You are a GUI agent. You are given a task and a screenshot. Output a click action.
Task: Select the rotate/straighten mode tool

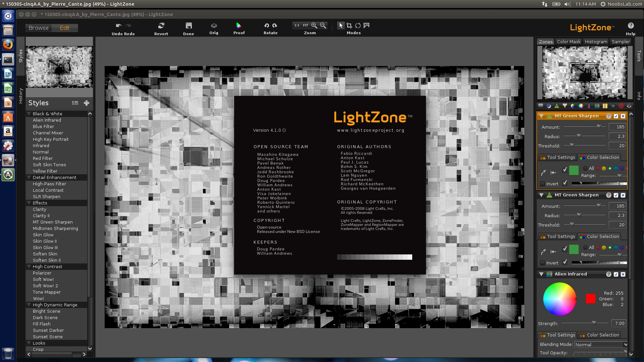(x=358, y=25)
